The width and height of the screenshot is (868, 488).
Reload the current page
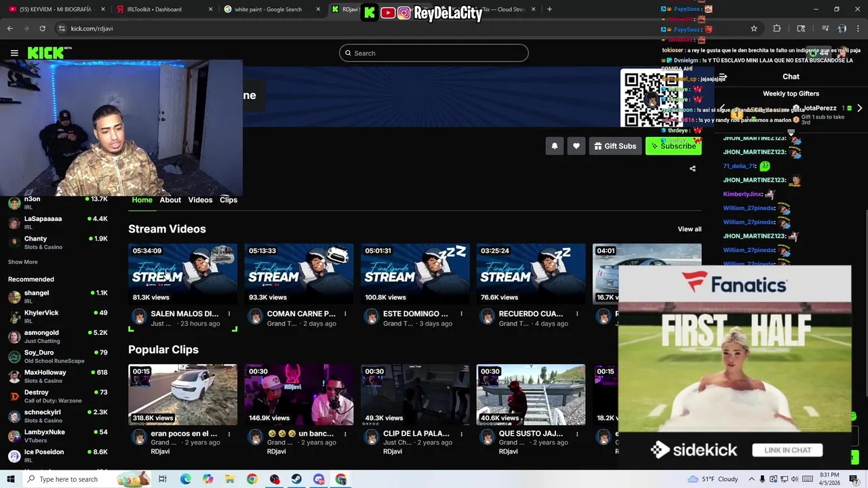point(42,28)
